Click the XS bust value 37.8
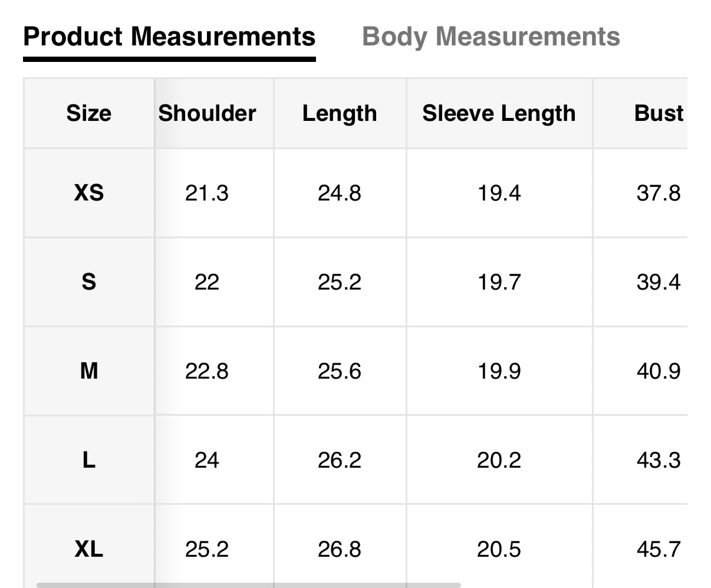The width and height of the screenshot is (711, 588). coord(659,193)
